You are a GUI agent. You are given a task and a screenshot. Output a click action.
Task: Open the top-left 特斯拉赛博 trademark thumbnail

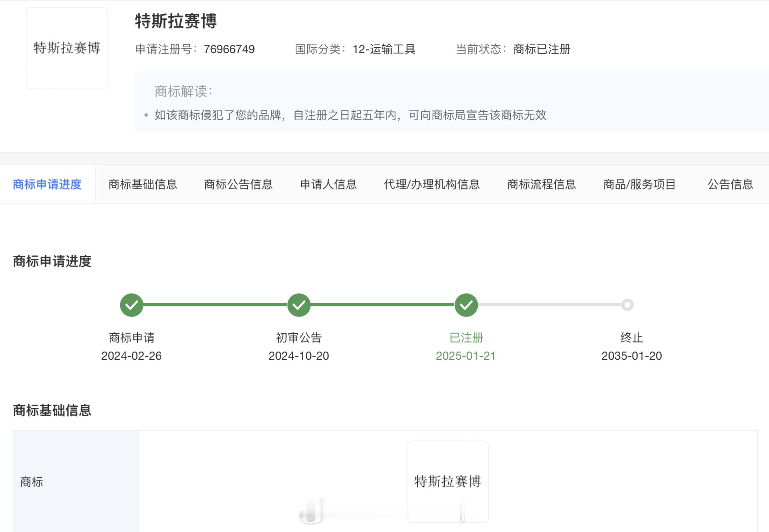[x=67, y=48]
